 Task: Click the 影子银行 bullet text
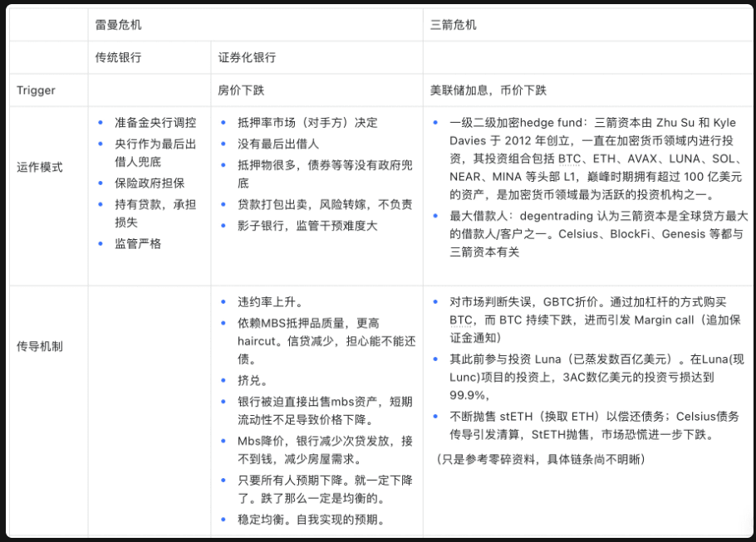tap(307, 226)
